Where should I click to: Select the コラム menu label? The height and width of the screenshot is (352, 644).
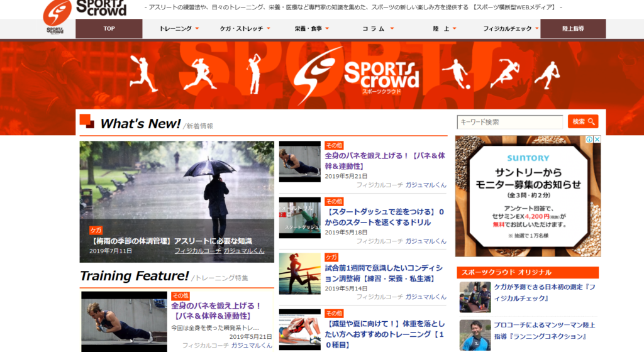coord(373,29)
